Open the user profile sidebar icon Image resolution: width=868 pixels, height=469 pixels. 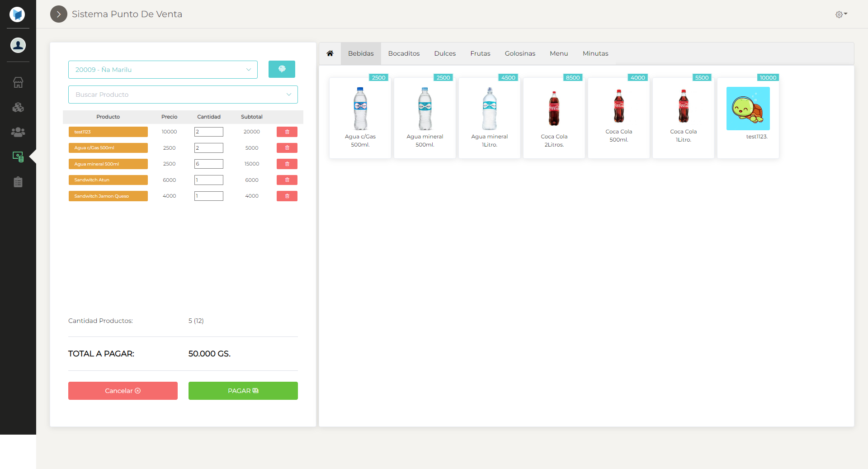coord(18,45)
